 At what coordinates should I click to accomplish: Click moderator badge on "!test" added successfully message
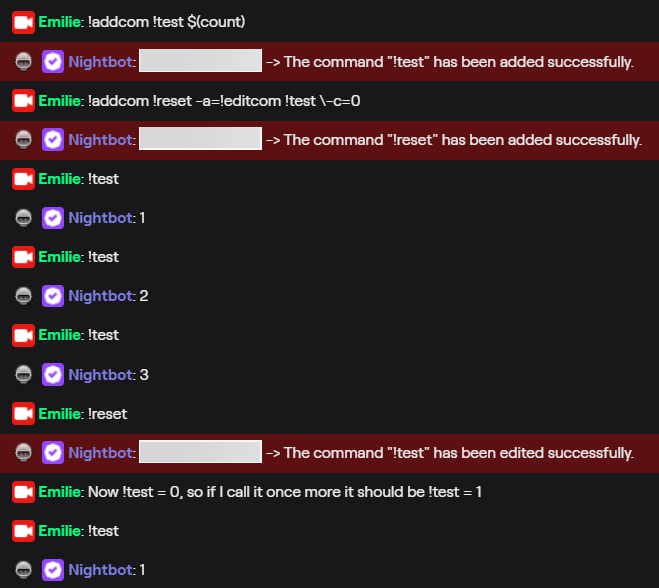(24, 62)
